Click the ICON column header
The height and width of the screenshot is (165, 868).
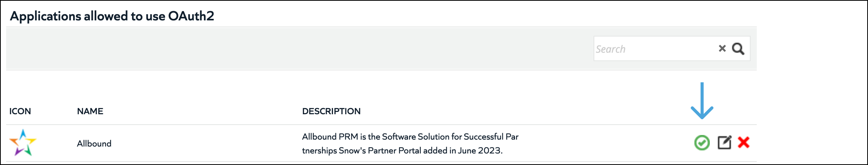(x=20, y=111)
